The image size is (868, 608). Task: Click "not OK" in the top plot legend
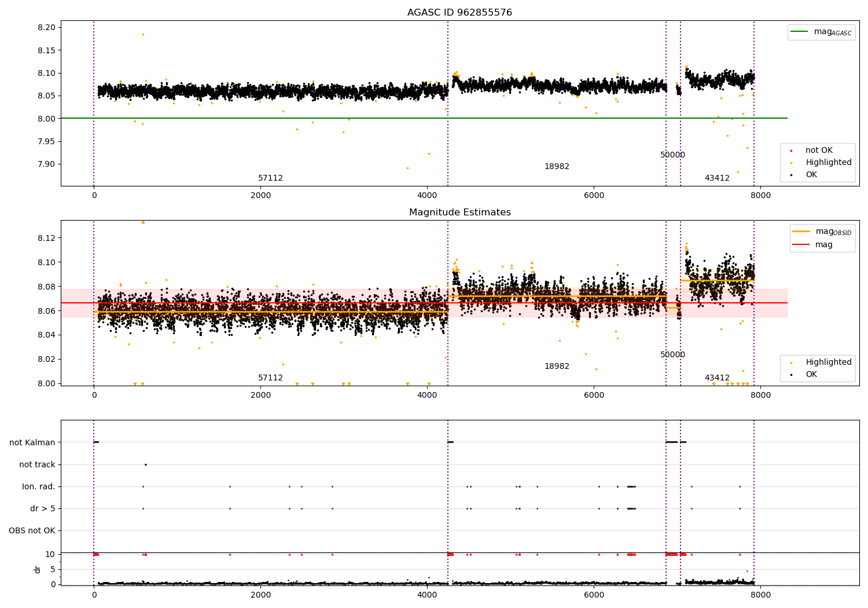(819, 151)
